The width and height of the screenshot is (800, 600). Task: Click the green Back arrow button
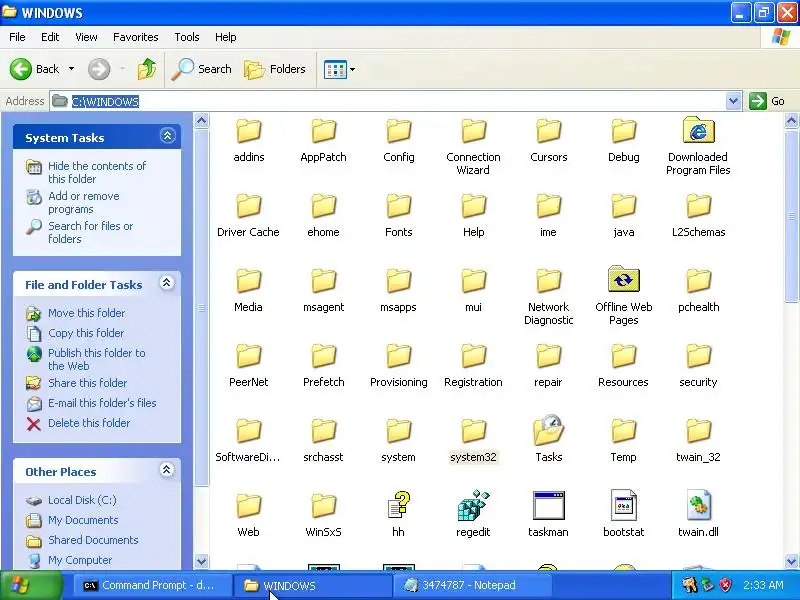[20, 69]
